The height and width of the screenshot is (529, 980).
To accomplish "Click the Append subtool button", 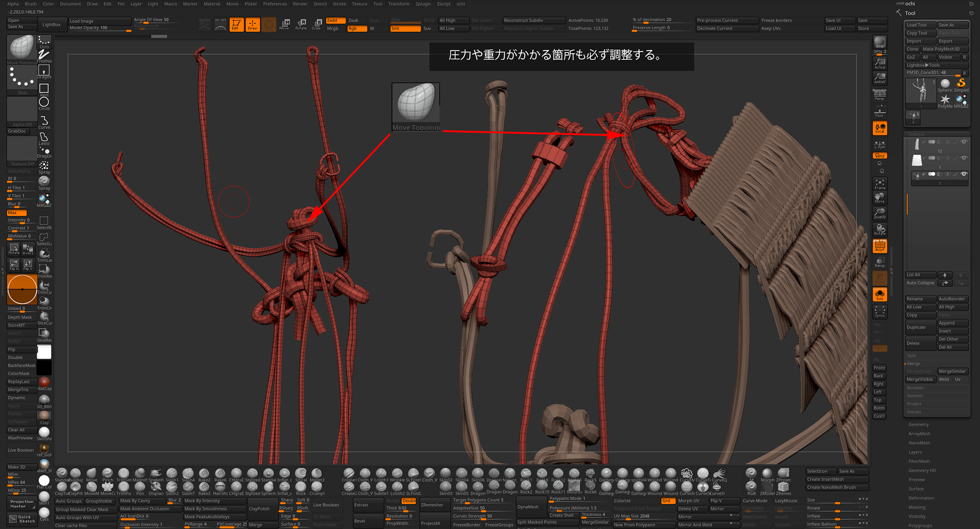I will (952, 323).
